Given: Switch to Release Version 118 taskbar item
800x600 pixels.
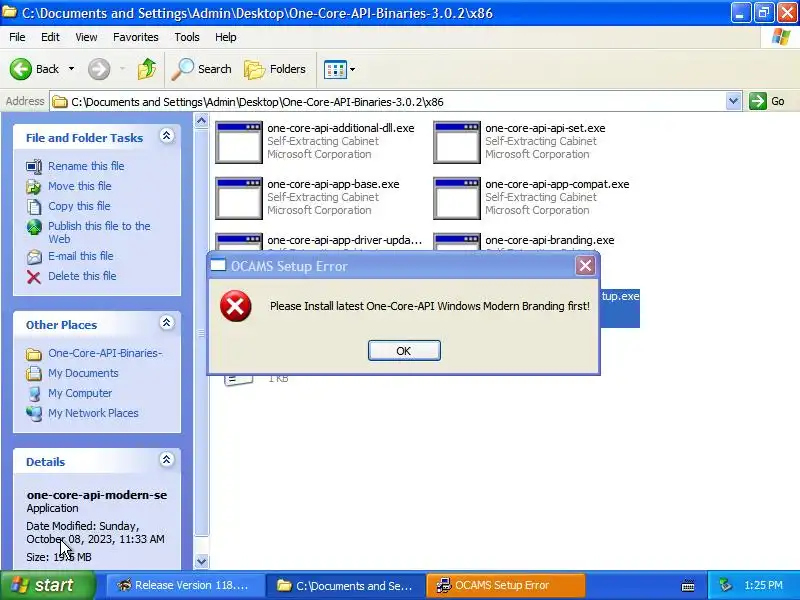Looking at the screenshot, I should pyautogui.click(x=185, y=585).
